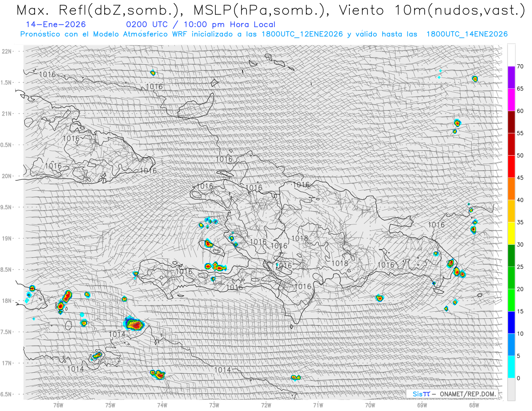Click the '72W' longitude label
The height and width of the screenshot is (411, 532).
pyautogui.click(x=266, y=404)
